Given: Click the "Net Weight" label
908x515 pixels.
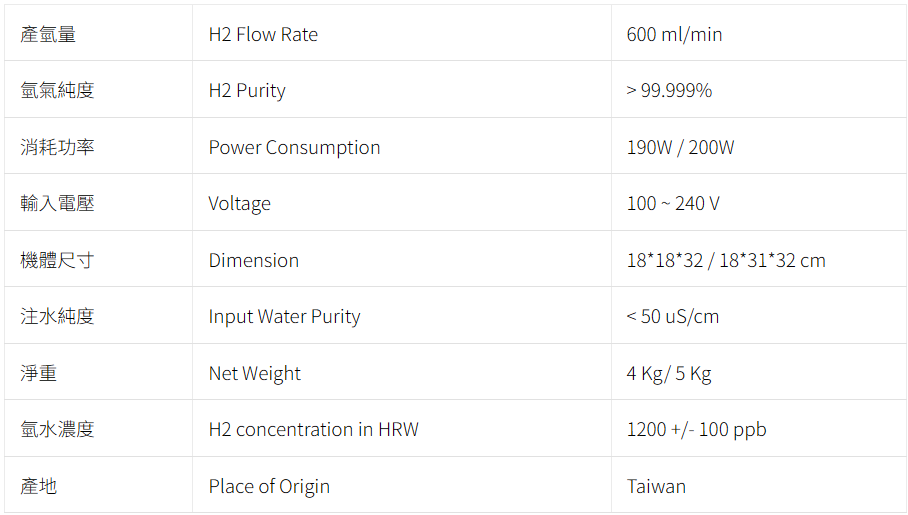Looking at the screenshot, I should coord(254,373).
